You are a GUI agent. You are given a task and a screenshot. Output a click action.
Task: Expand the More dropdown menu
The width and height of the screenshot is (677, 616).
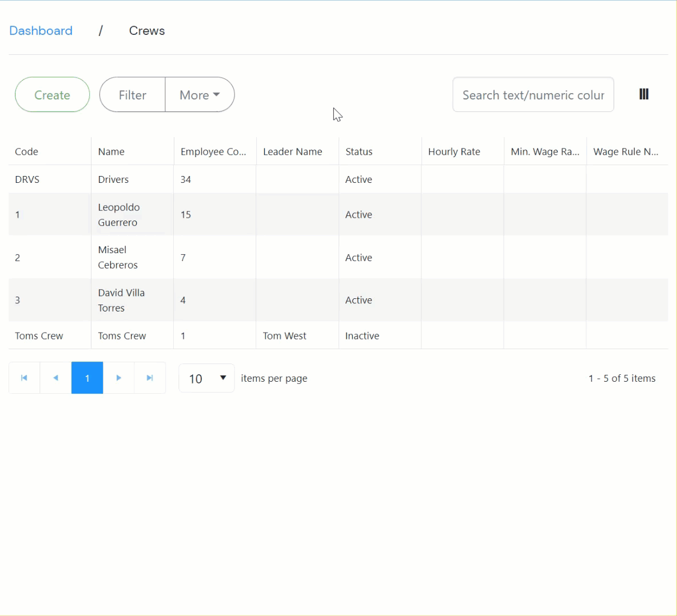coord(200,95)
